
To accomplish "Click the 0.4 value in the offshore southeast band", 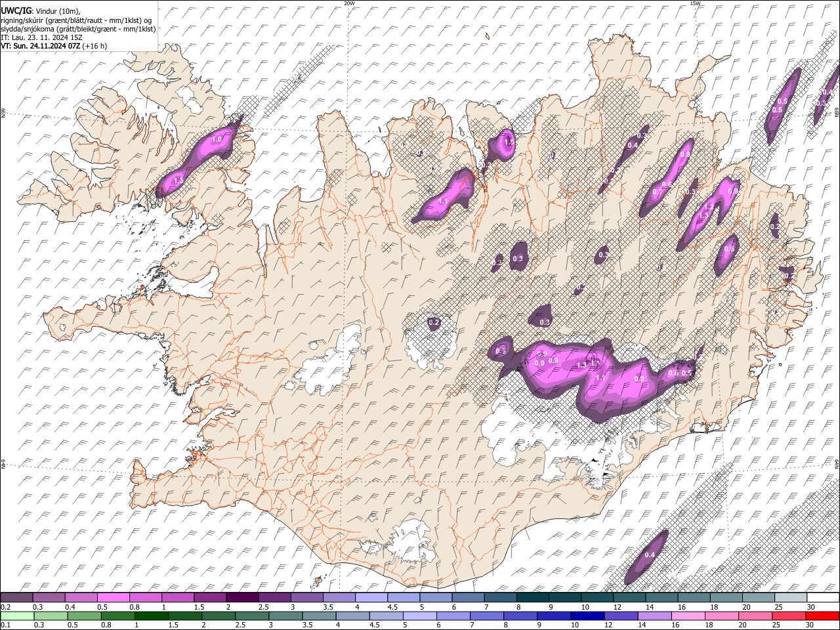I will (650, 555).
